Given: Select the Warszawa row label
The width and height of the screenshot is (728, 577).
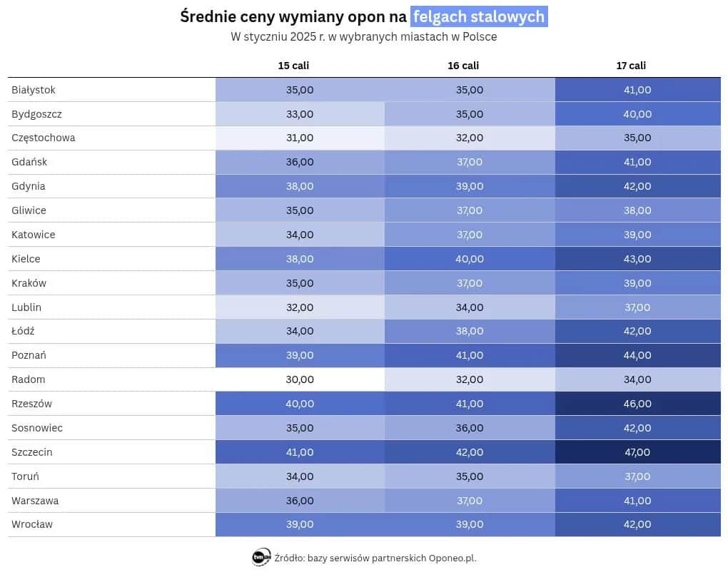Looking at the screenshot, I should point(35,501).
